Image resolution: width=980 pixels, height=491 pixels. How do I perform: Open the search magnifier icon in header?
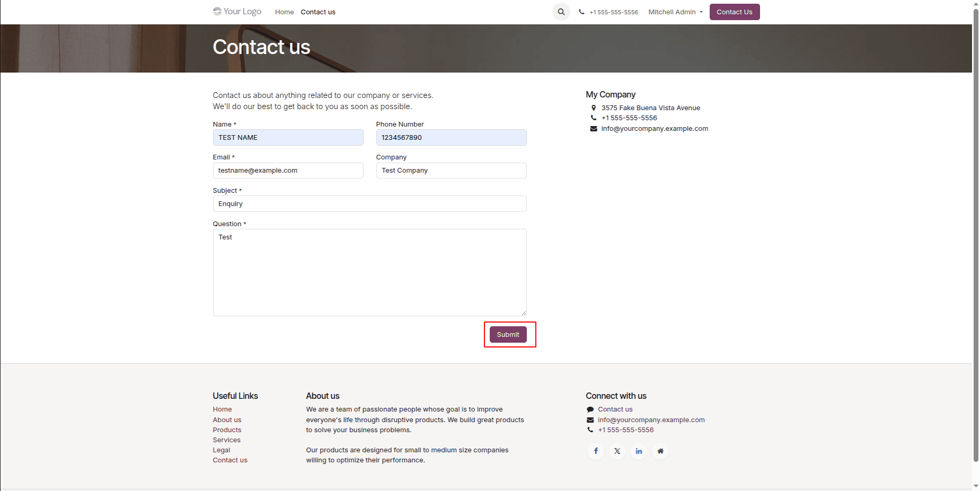[x=561, y=12]
